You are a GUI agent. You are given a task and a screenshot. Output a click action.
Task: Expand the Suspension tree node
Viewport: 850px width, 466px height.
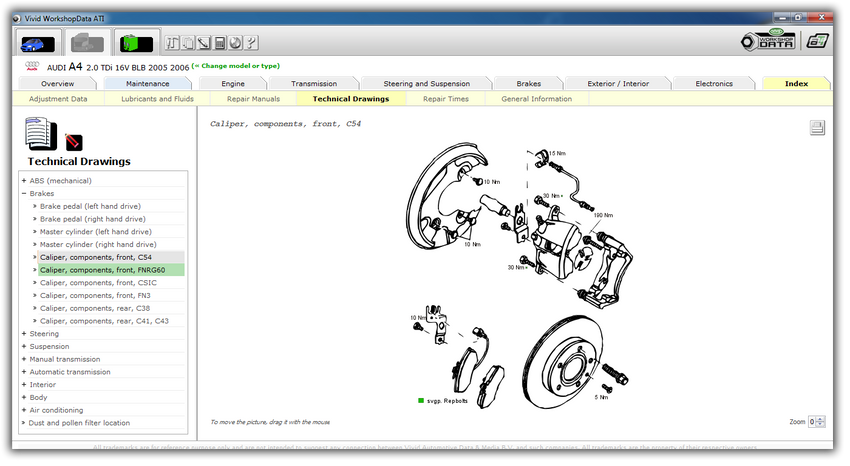tap(24, 346)
